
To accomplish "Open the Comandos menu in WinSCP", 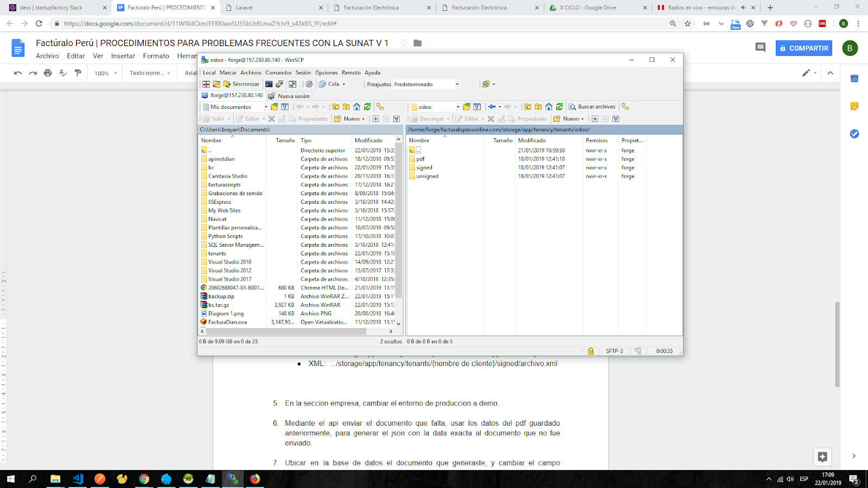I will (x=278, y=73).
